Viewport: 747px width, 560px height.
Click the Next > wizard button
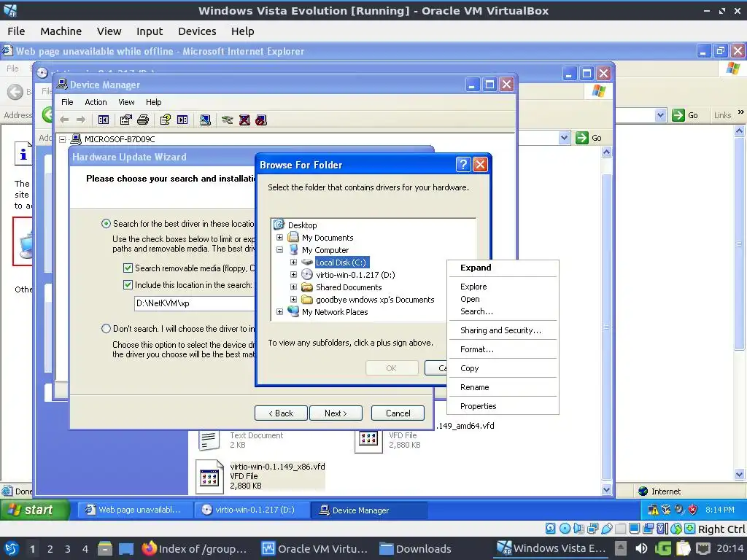click(336, 413)
